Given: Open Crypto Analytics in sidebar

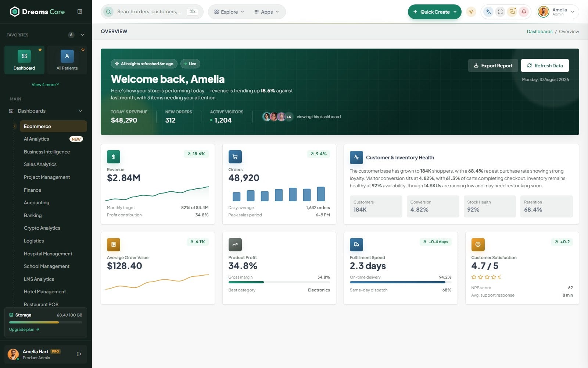Looking at the screenshot, I should point(53,228).
